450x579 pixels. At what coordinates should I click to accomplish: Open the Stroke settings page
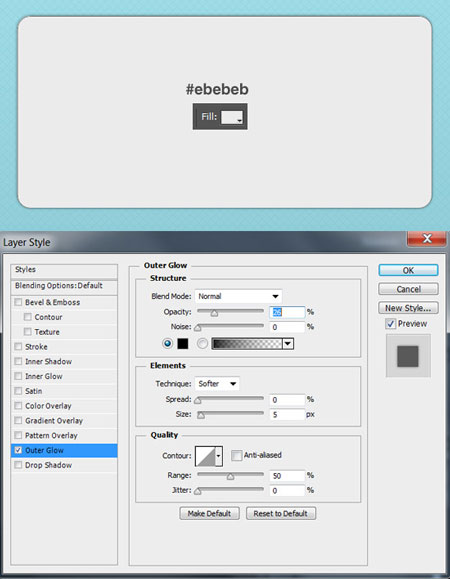[36, 347]
